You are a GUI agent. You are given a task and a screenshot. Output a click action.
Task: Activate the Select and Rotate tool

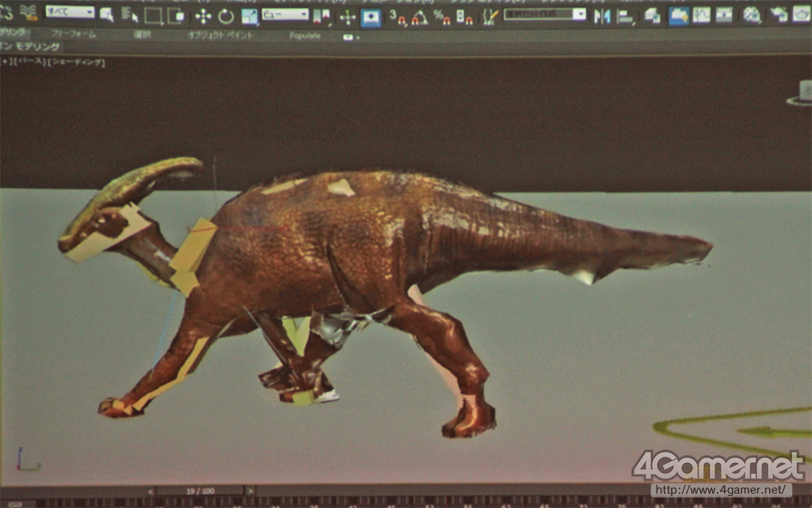coord(226,16)
